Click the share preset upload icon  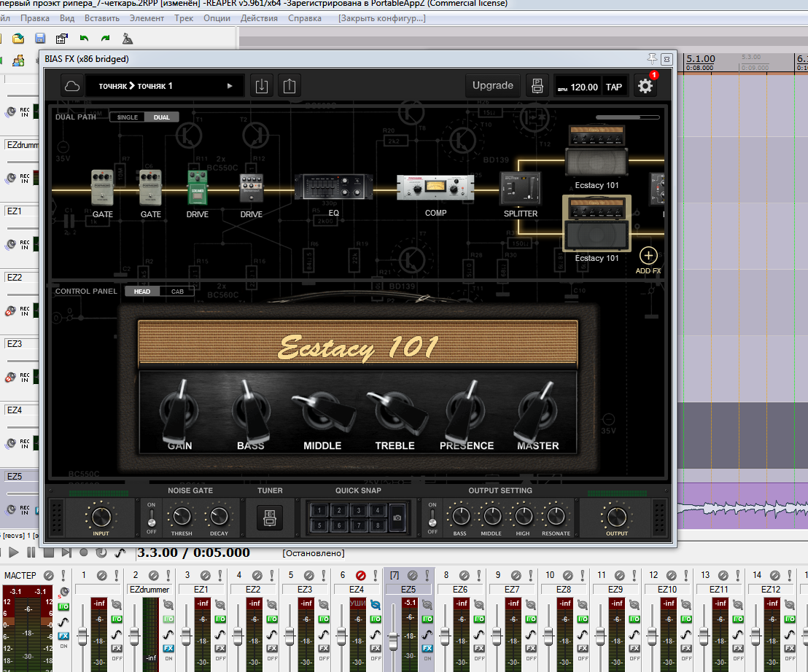[x=290, y=86]
